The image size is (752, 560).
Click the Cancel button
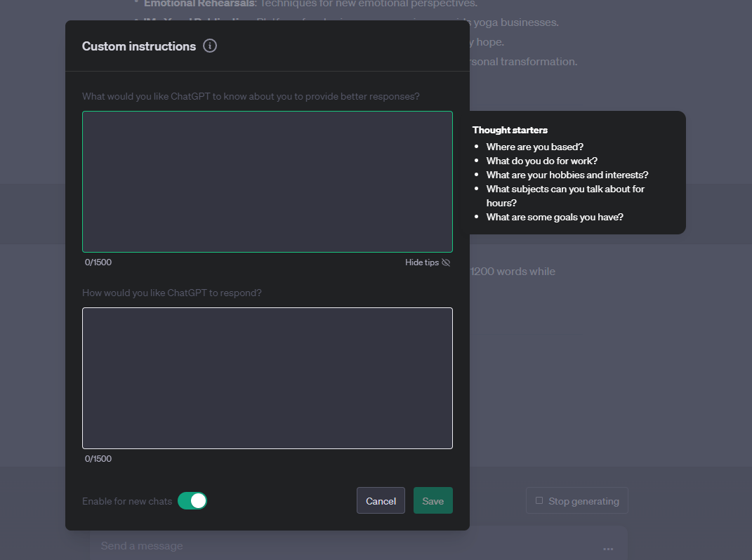381,500
